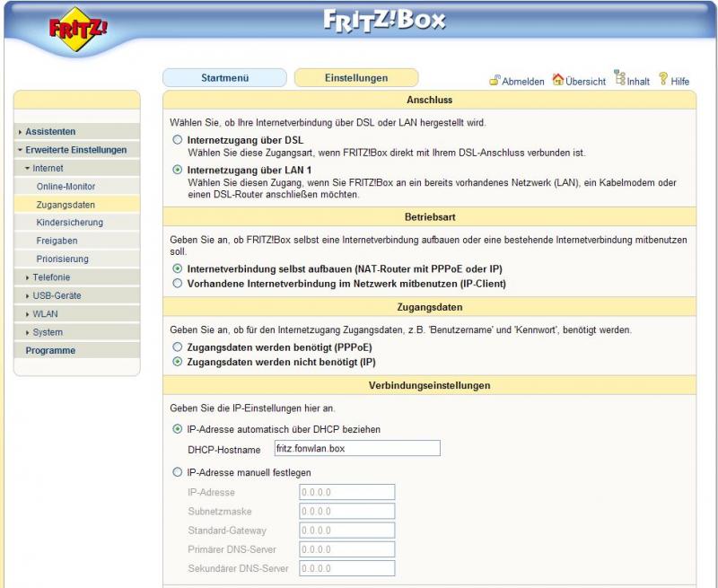The width and height of the screenshot is (718, 588).
Task: Open the USB-Geräte sidebar entry
Action: pyautogui.click(x=77, y=295)
